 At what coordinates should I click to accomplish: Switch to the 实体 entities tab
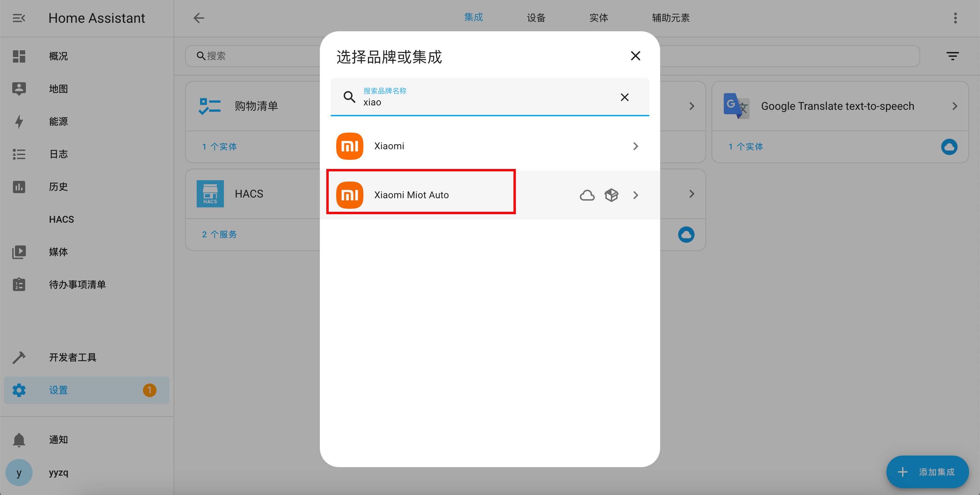tap(599, 18)
